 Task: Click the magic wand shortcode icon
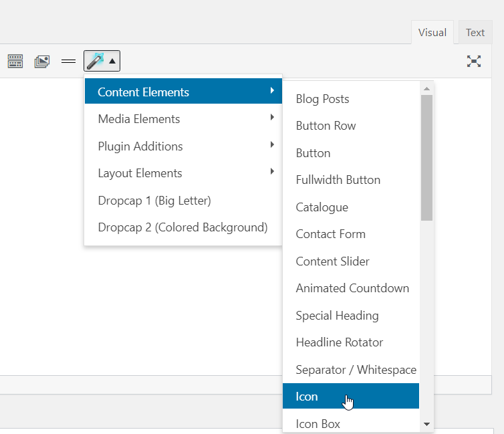click(x=95, y=61)
